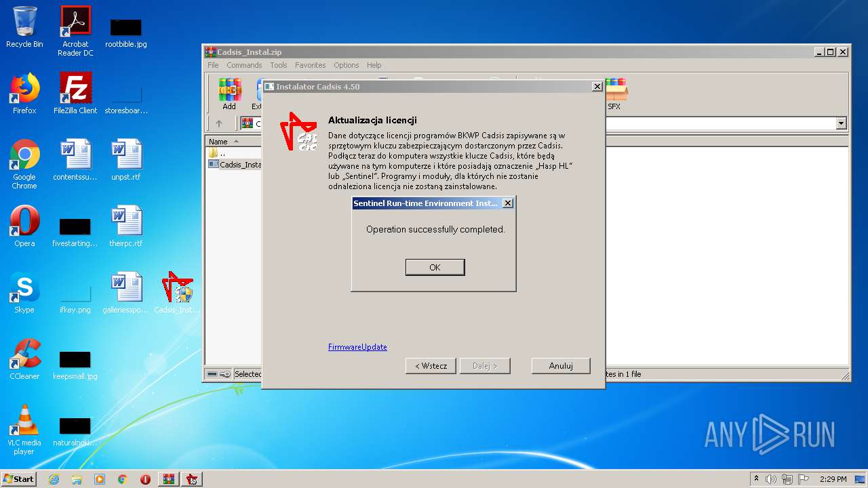The image size is (868, 488).
Task: Launch Skype desktop shortcut
Action: [24, 293]
